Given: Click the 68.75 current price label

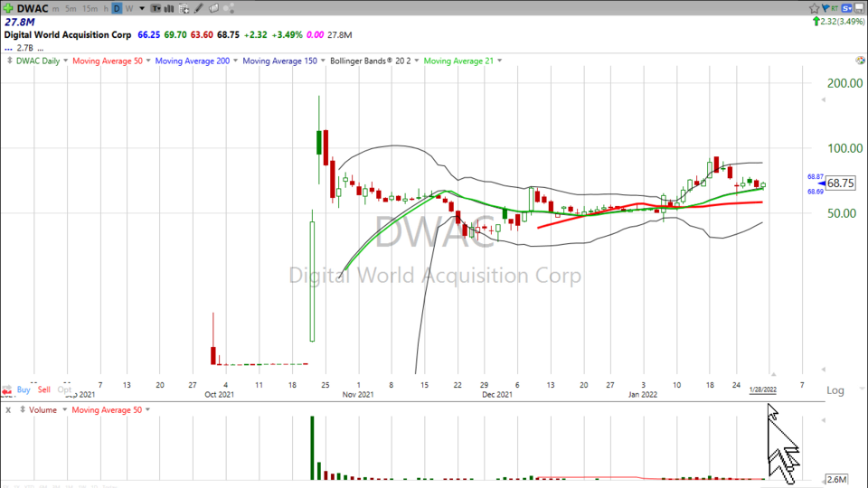Looking at the screenshot, I should [x=840, y=183].
